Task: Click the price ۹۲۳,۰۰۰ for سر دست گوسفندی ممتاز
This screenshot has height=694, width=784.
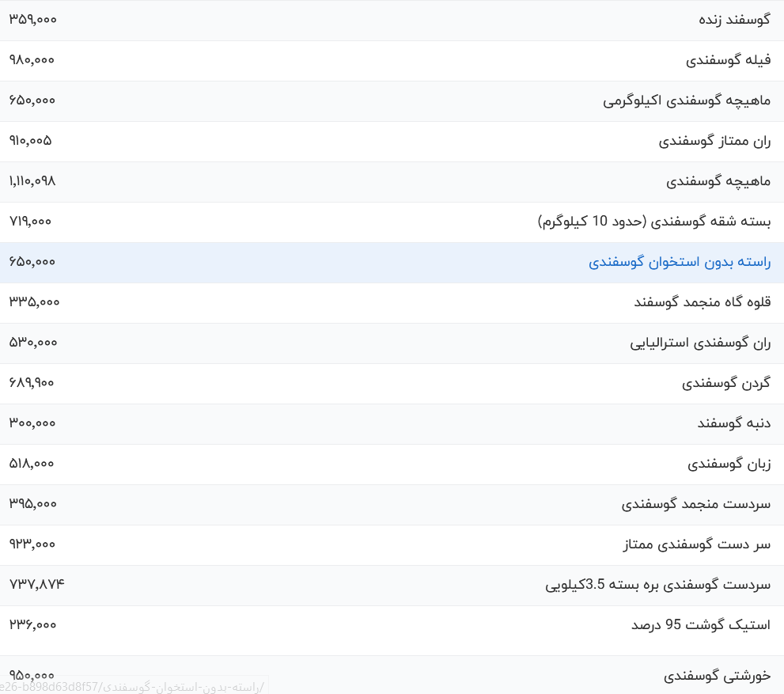Action: pyautogui.click(x=32, y=544)
